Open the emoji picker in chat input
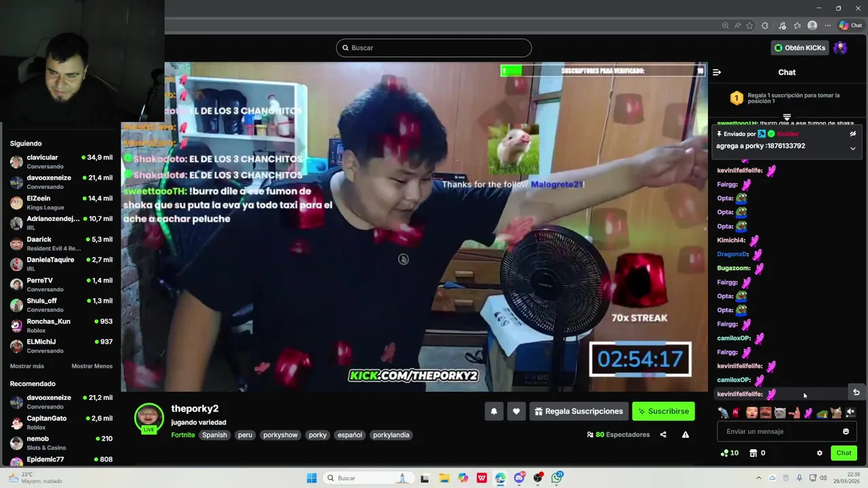This screenshot has width=868, height=488. click(846, 432)
